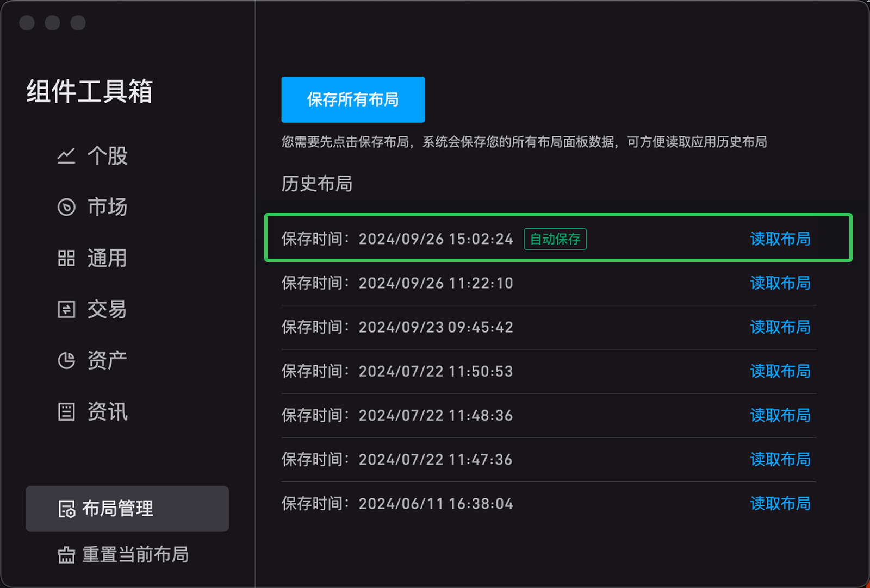Restore layout saved 2024/09/23 09:45:42
870x588 pixels.
point(780,327)
